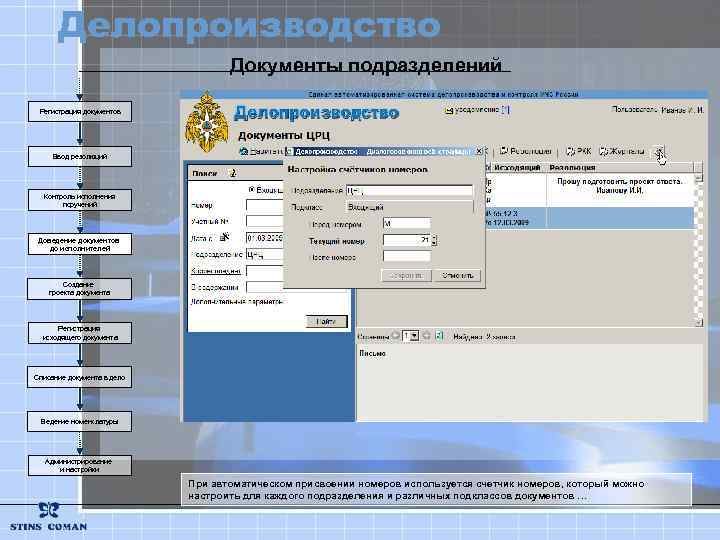Click the help icon beside Поиск
Viewport: 720px width, 540px height.
pos(233,173)
